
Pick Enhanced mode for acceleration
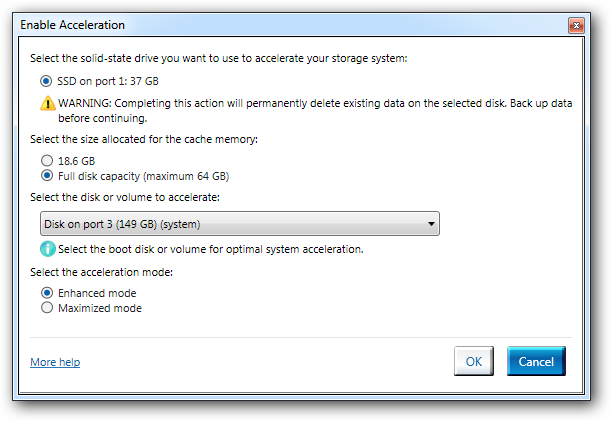point(47,293)
